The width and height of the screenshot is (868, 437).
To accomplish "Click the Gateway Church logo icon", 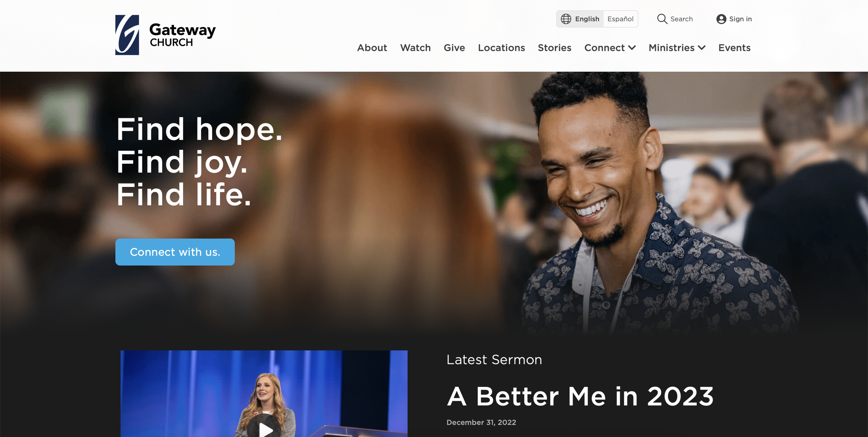I will tap(127, 35).
